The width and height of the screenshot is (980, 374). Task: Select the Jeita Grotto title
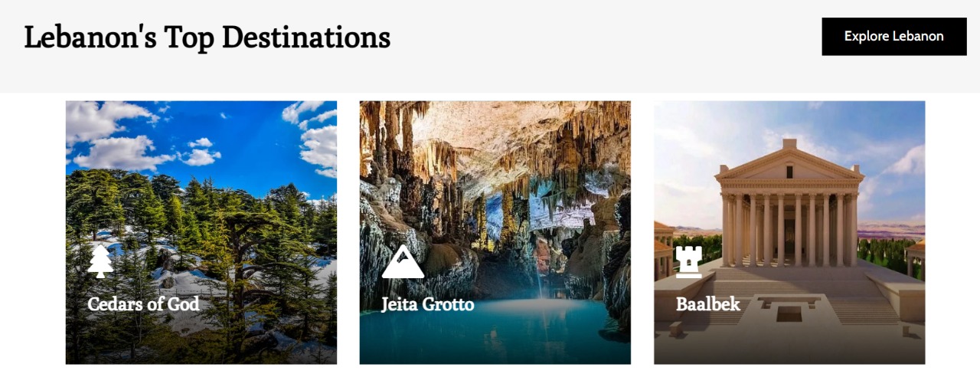427,304
